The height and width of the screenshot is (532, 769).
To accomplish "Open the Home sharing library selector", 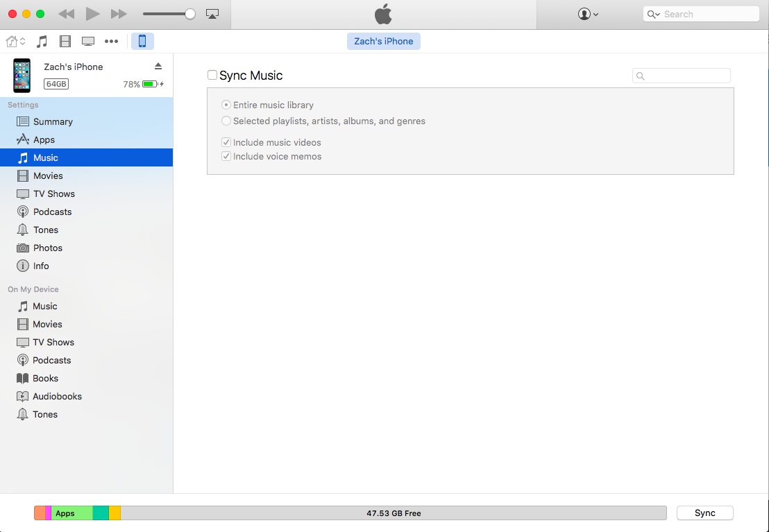I will tap(16, 41).
